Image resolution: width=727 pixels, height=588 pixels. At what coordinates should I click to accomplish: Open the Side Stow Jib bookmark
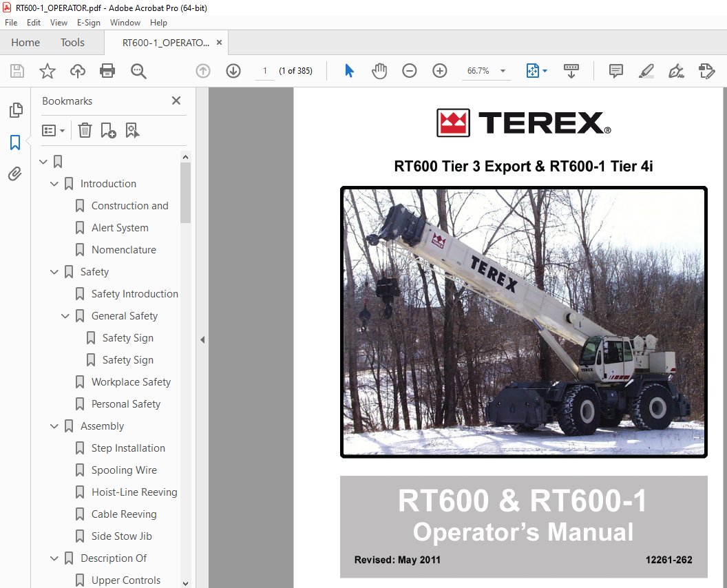pyautogui.click(x=121, y=536)
